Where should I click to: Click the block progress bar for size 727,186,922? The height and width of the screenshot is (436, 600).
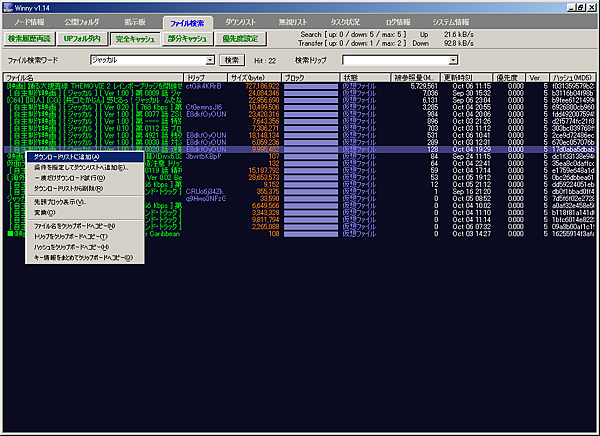tap(311, 87)
